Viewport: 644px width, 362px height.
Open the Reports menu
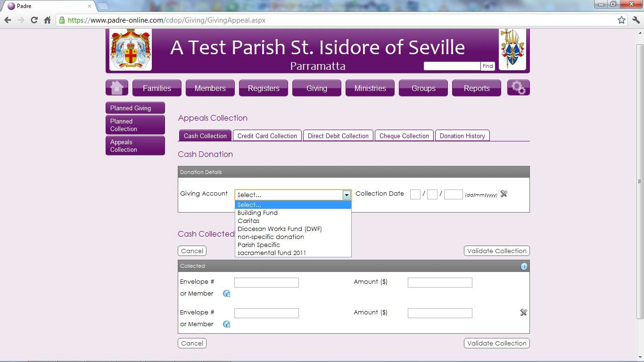click(x=477, y=88)
